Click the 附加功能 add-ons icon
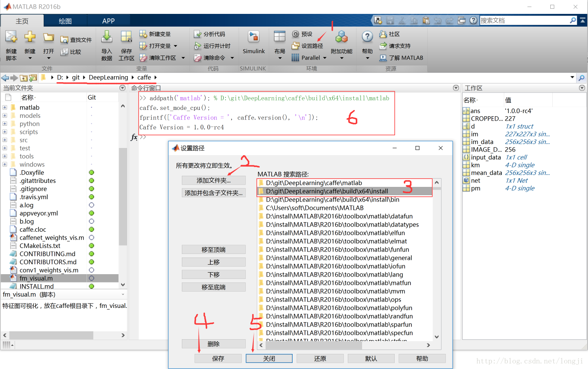This screenshot has height=369, width=588. pos(341,38)
